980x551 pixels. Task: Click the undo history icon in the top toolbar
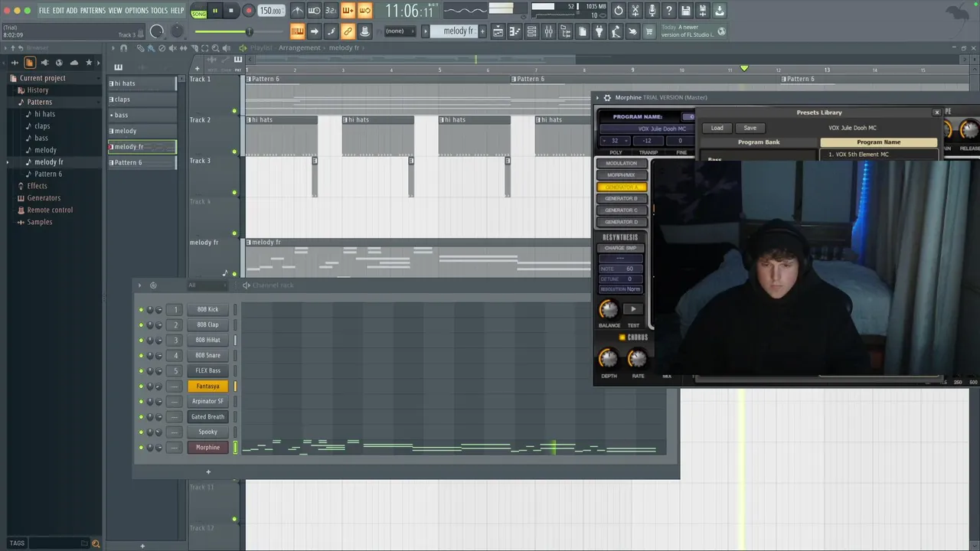619,11
